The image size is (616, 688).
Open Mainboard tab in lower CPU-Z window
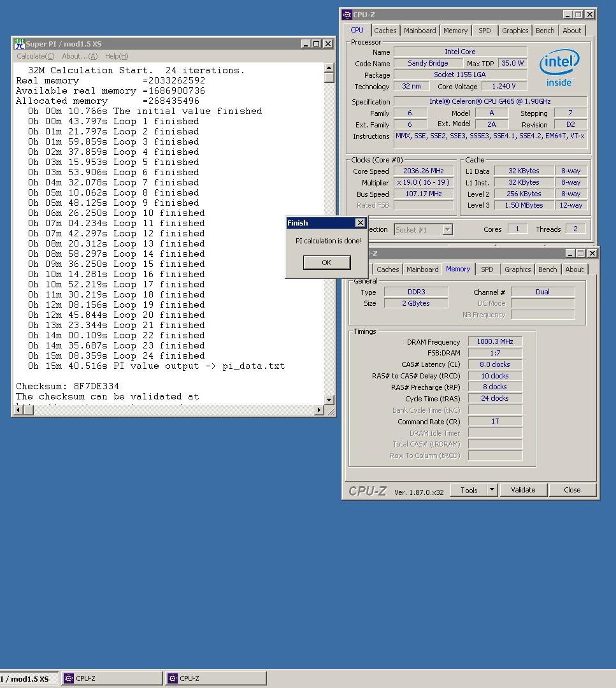[422, 269]
